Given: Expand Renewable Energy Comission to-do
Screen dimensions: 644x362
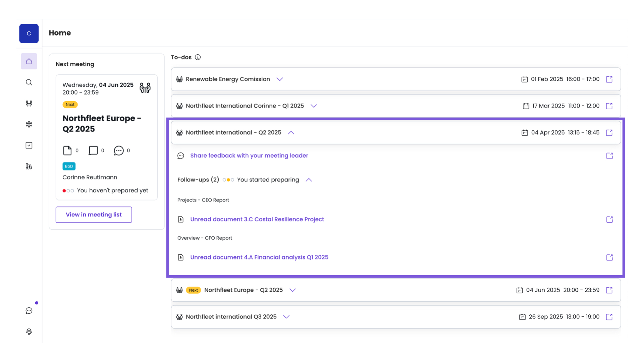Looking at the screenshot, I should 279,79.
